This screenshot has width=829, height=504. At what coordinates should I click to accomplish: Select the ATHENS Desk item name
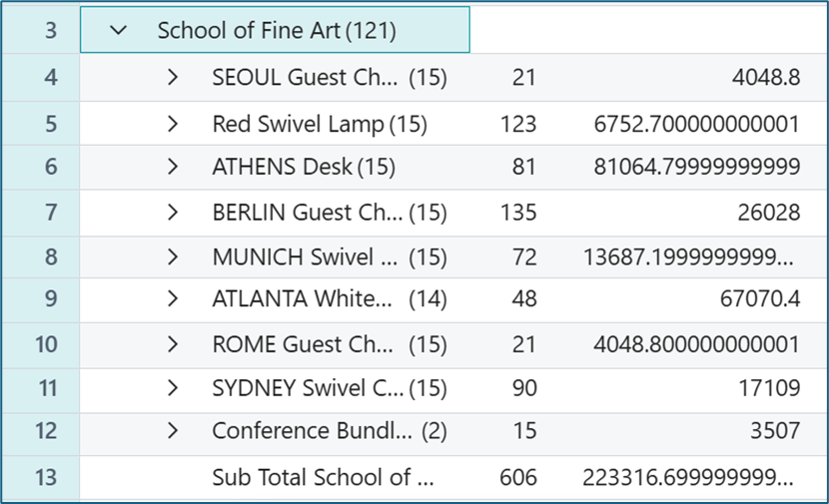coord(283,168)
